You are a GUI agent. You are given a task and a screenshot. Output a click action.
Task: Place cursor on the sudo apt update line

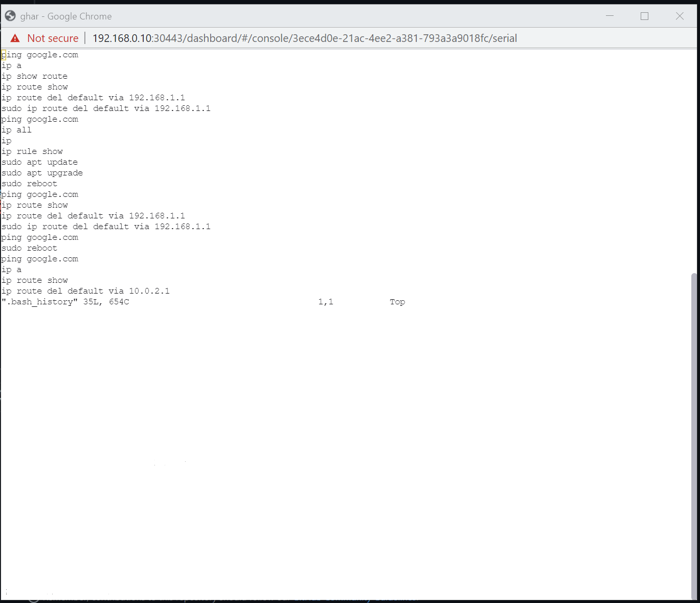(40, 162)
